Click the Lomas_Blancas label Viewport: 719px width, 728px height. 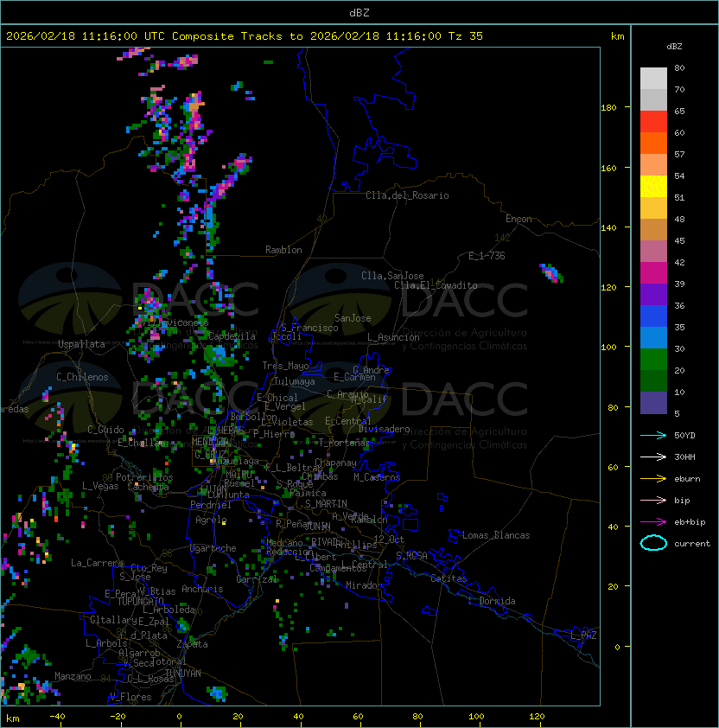pyautogui.click(x=496, y=535)
